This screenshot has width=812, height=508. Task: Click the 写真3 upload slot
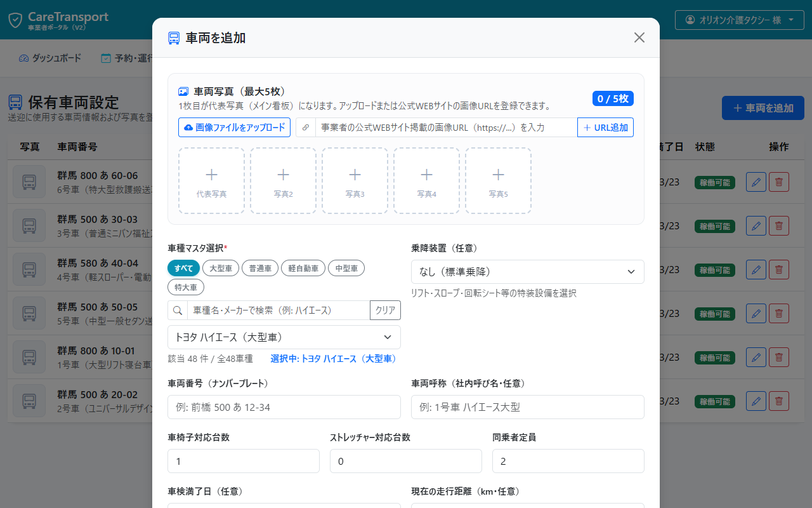(x=355, y=180)
